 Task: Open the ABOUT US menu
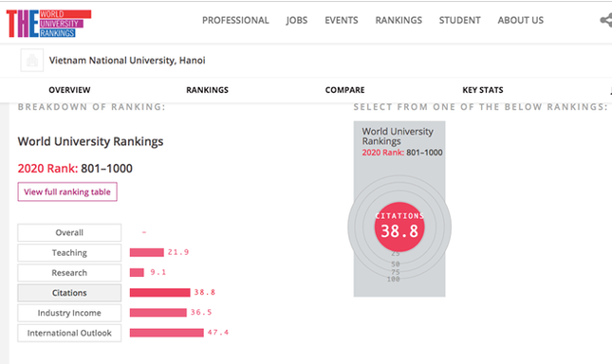click(x=520, y=20)
